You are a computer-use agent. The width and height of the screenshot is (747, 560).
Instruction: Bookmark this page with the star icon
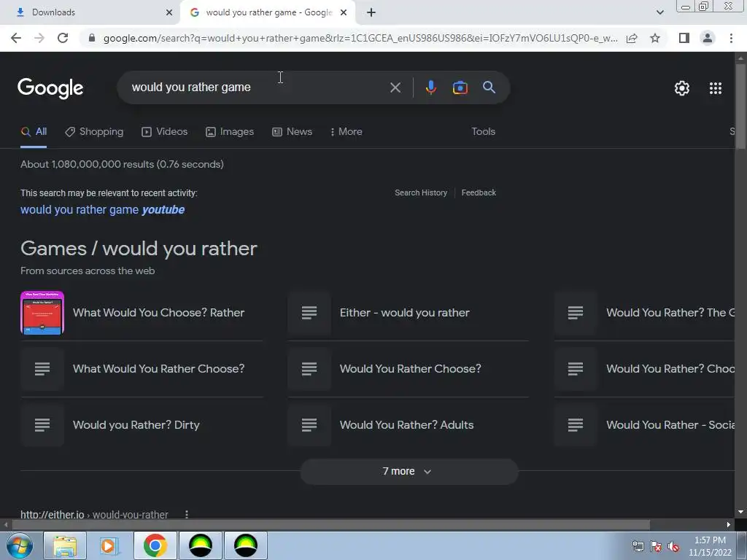(x=655, y=38)
